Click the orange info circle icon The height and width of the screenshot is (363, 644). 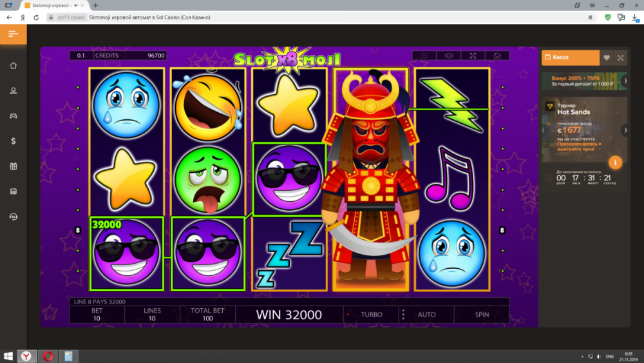[615, 162]
